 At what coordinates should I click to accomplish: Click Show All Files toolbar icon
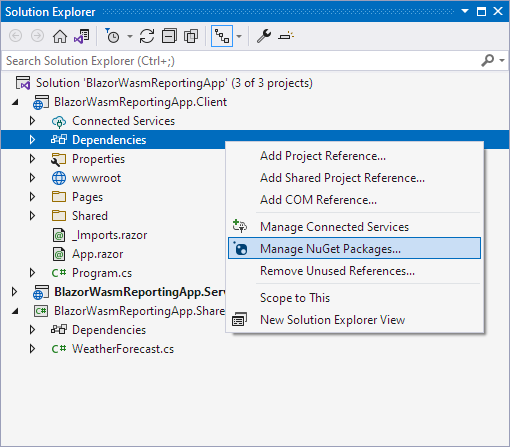pos(191,36)
